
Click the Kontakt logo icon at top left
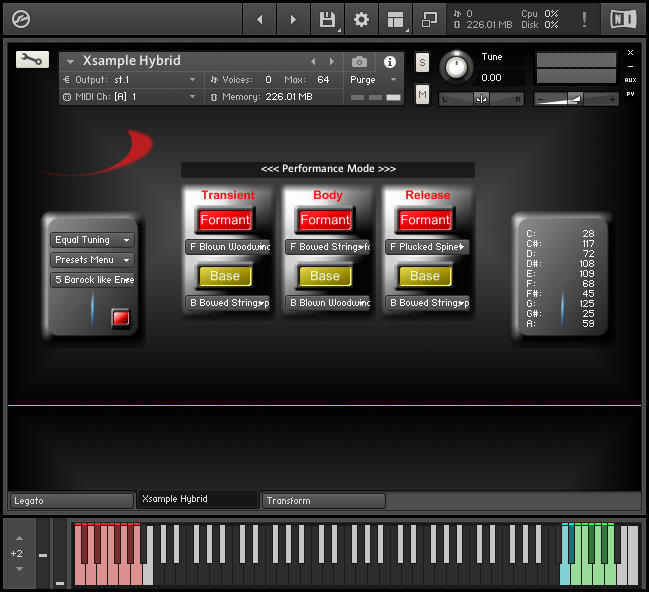21,19
